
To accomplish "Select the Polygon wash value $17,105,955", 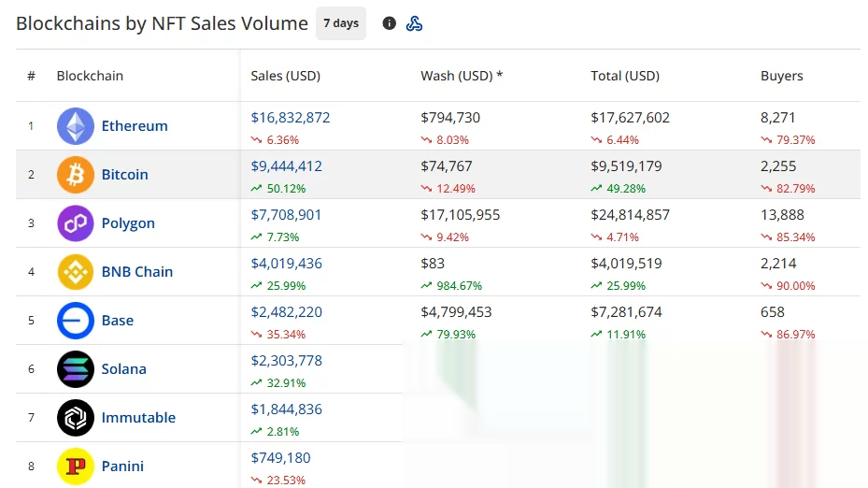I will click(461, 215).
